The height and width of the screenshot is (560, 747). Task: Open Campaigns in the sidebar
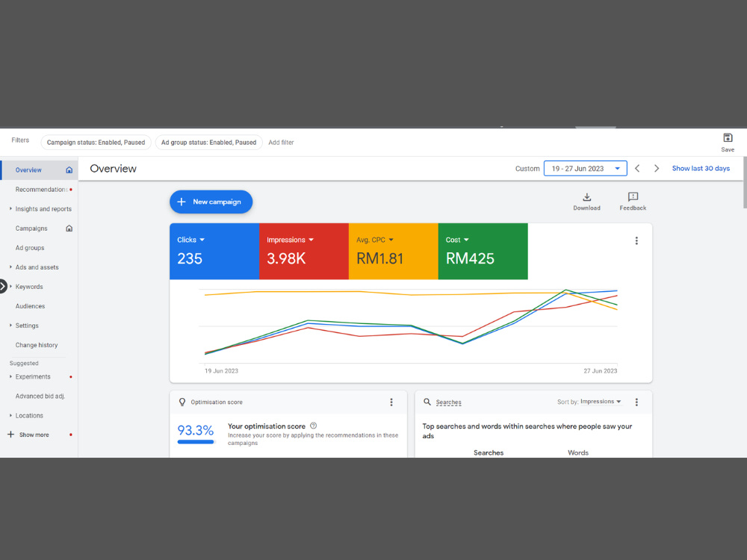(x=31, y=228)
